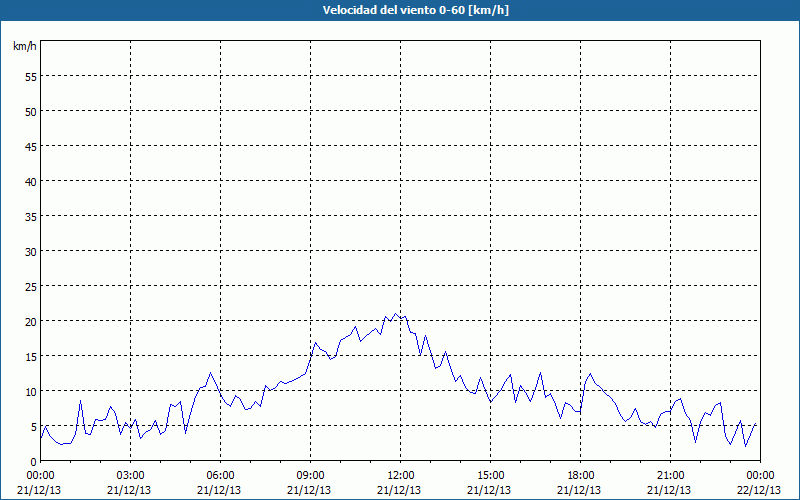Click the y-axis value 0

34,462
